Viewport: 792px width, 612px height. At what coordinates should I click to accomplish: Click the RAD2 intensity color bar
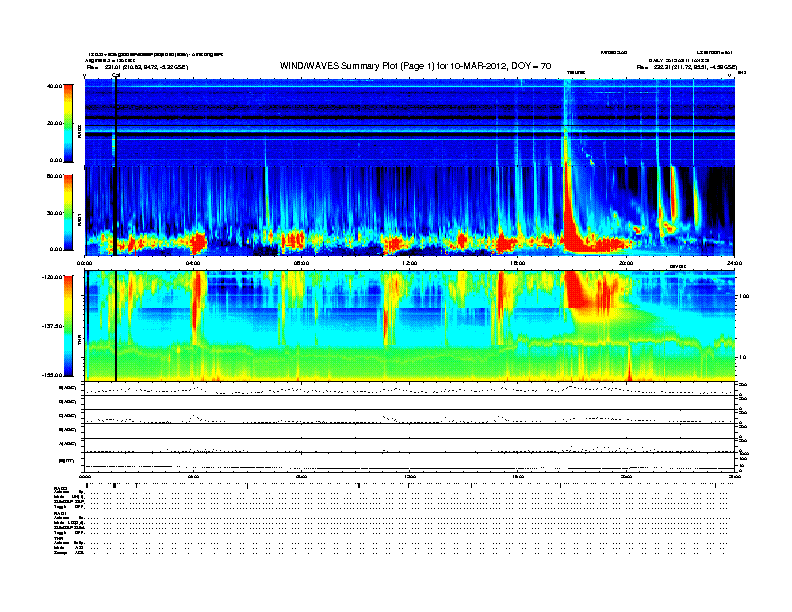click(68, 123)
